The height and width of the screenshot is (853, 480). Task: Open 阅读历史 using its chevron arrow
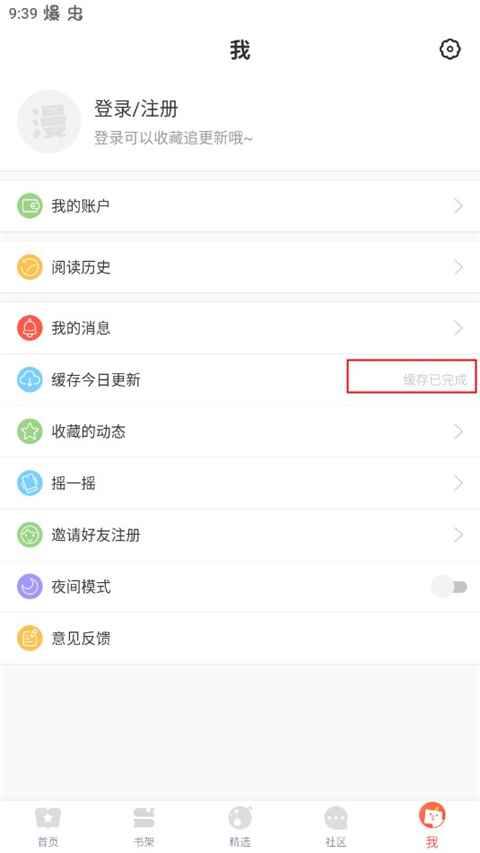click(458, 267)
